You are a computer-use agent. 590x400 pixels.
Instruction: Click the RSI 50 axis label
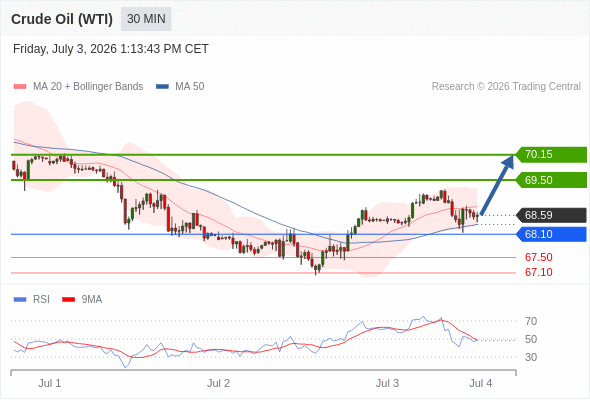click(x=531, y=339)
